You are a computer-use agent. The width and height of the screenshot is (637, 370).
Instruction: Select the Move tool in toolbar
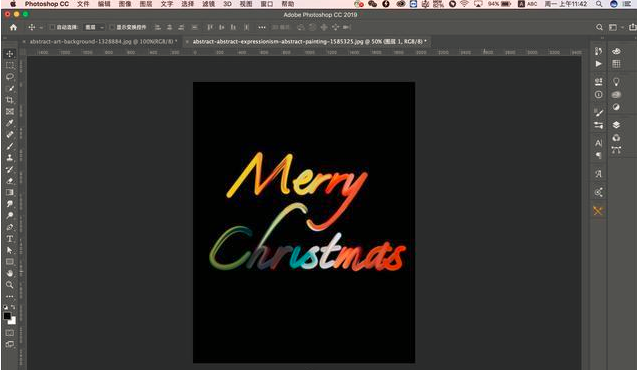10,54
